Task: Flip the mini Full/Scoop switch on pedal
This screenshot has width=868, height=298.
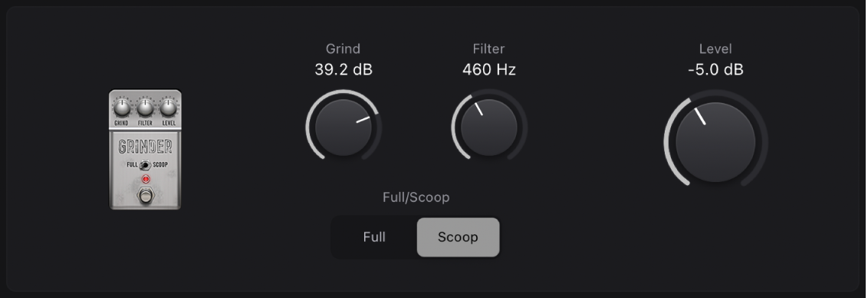Action: pyautogui.click(x=145, y=165)
